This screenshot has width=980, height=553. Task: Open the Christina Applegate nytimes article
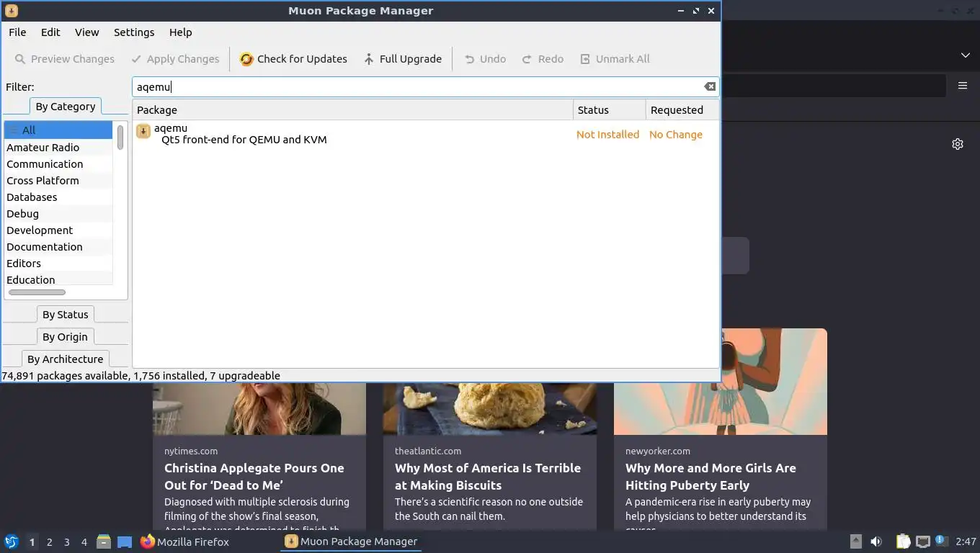[254, 477]
